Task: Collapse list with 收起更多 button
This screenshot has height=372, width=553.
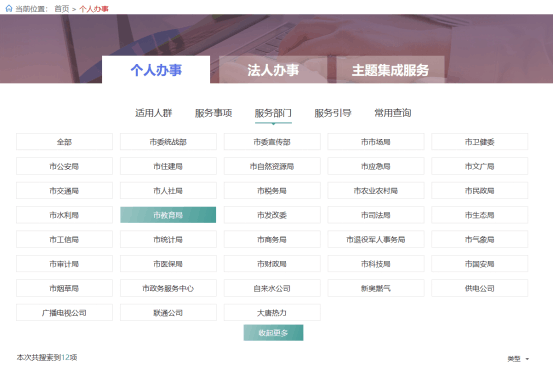Action: pyautogui.click(x=273, y=333)
